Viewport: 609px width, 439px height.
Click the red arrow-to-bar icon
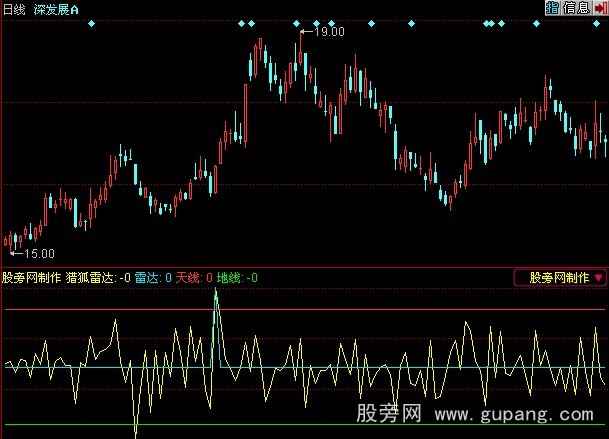(601, 7)
